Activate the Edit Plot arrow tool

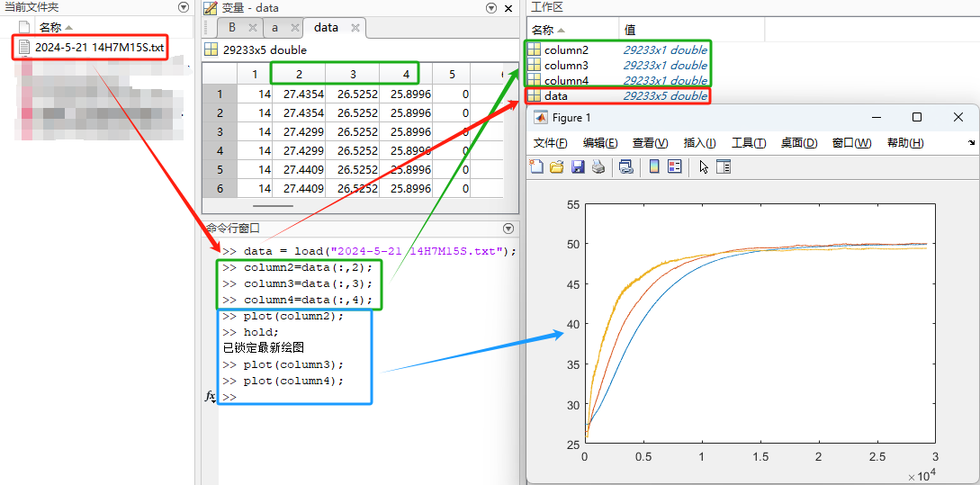(704, 166)
